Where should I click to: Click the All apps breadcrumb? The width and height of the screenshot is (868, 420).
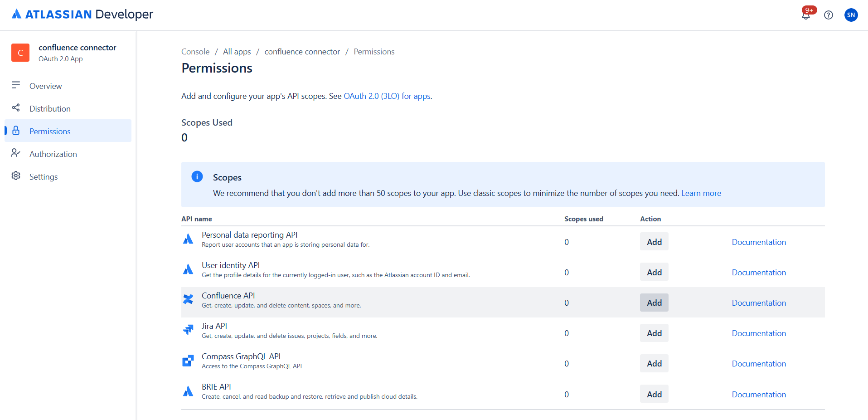tap(237, 51)
